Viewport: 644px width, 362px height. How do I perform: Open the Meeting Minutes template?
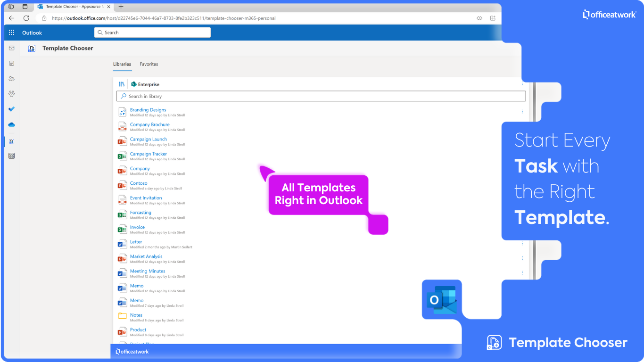point(148,271)
